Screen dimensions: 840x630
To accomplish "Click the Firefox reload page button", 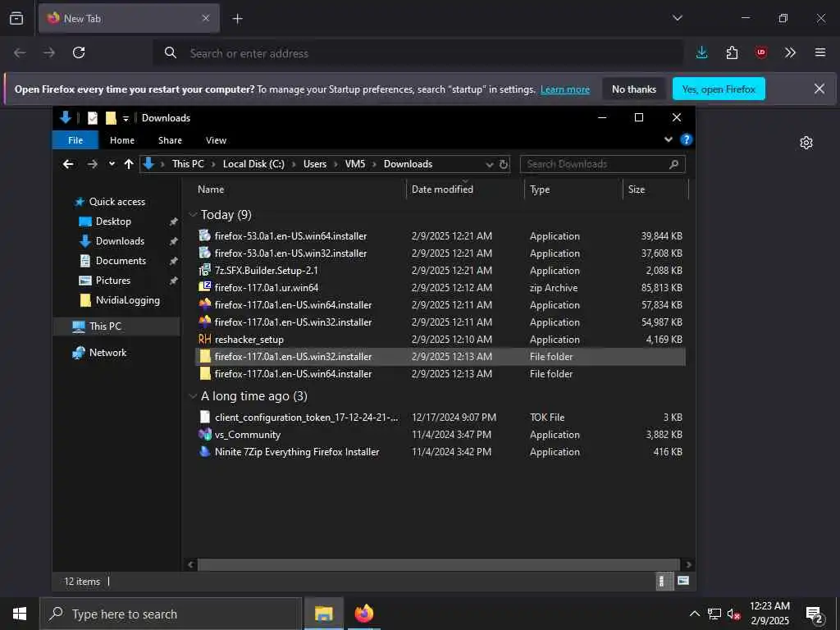I will point(79,52).
